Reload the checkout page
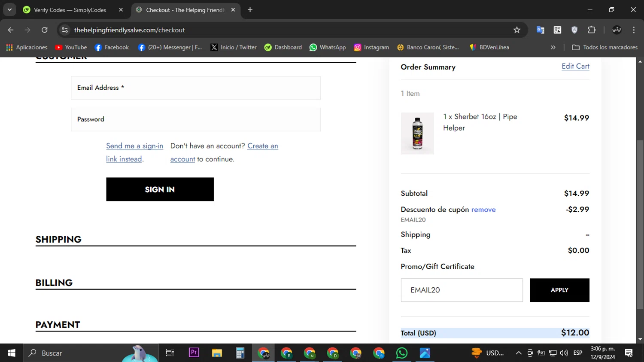644x362 pixels. click(x=45, y=30)
